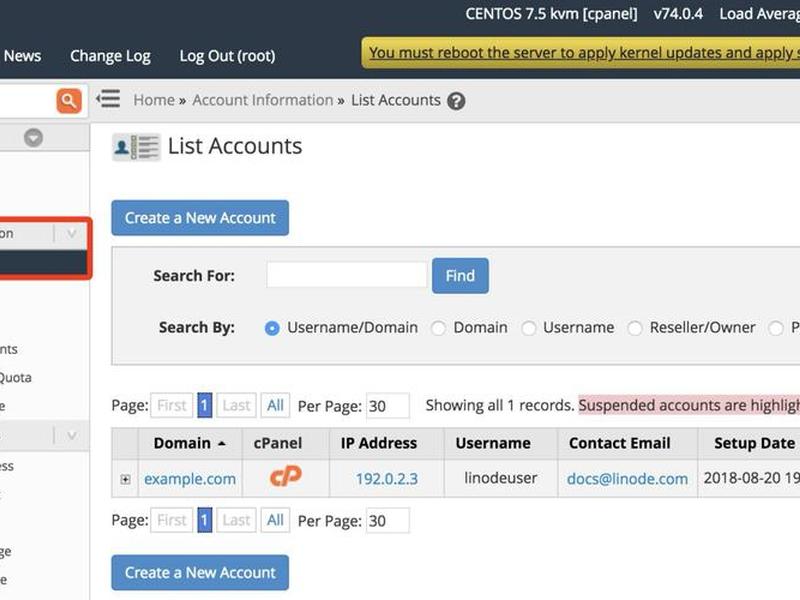Select the Domain search option

point(438,328)
